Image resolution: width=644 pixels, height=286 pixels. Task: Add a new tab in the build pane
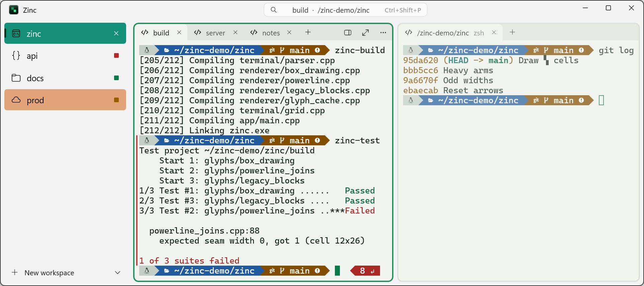coord(308,32)
